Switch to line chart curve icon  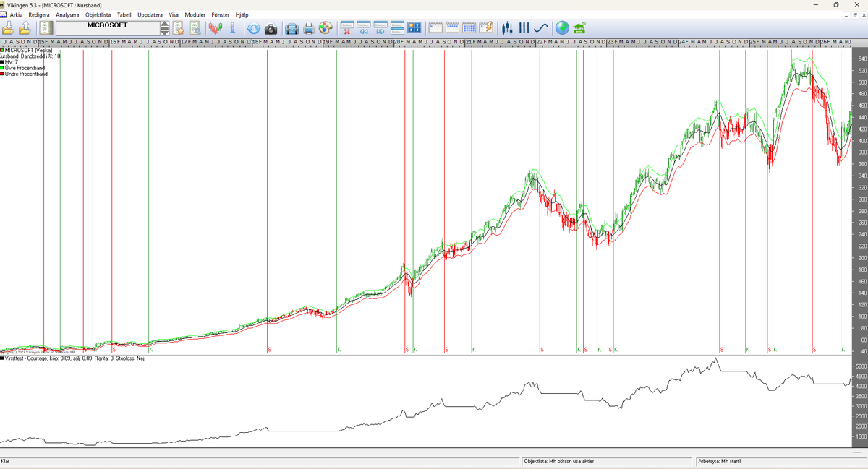[x=540, y=28]
